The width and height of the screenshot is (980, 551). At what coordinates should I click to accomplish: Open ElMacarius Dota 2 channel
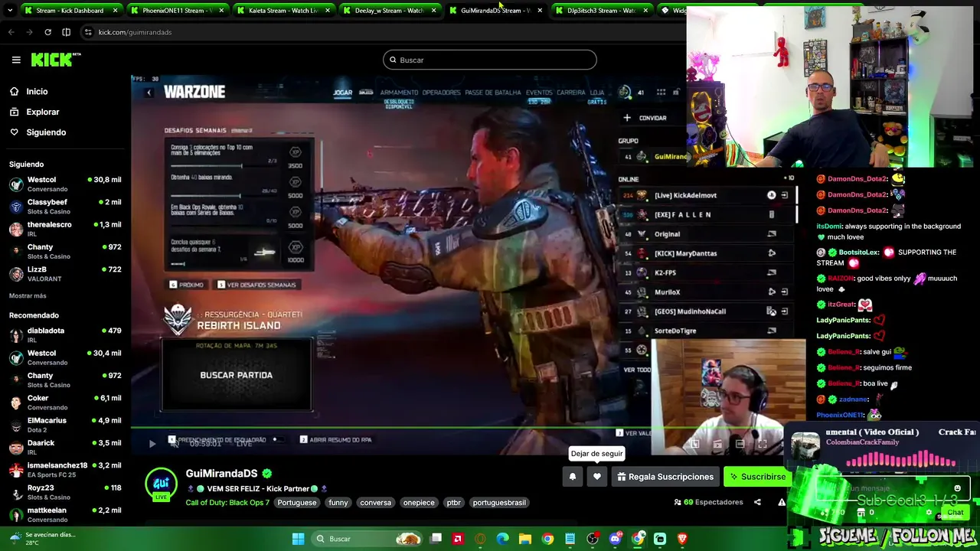pos(65,425)
